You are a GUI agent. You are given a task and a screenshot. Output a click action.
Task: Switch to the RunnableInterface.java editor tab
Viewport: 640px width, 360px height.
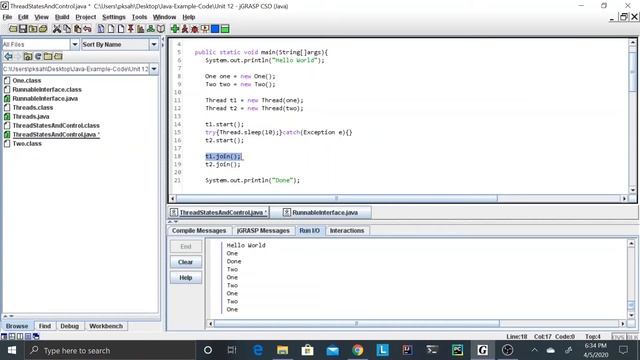[x=321, y=213]
